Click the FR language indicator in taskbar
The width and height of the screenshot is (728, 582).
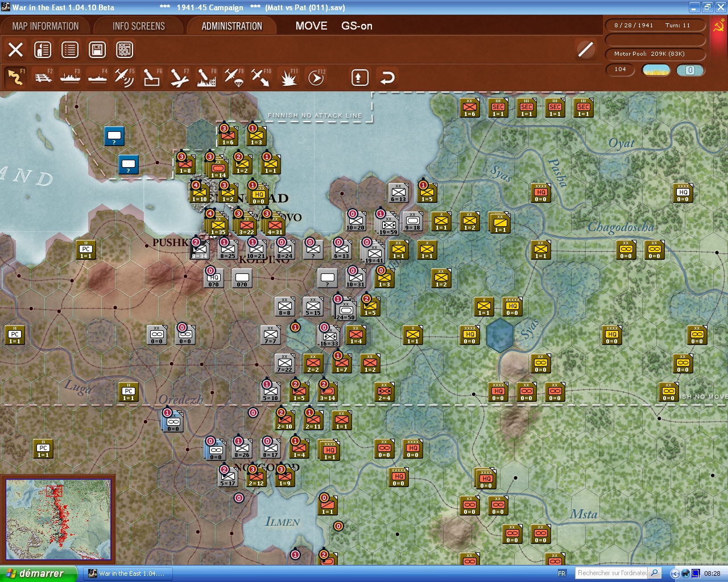point(562,573)
